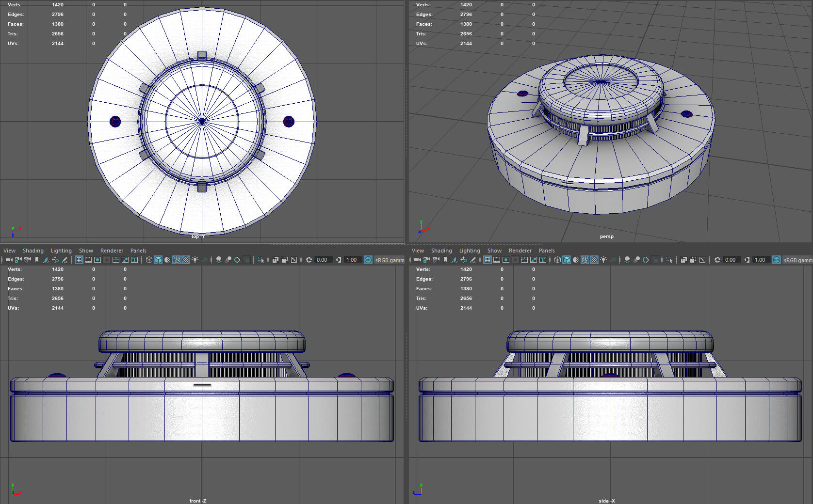813x504 pixels.
Task: Click Image Plane icon in front viewport toolbar
Action: click(x=46, y=260)
